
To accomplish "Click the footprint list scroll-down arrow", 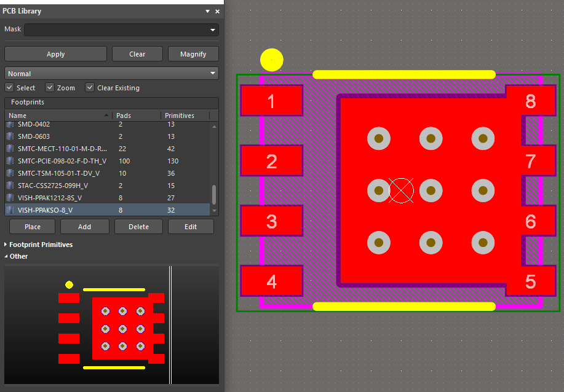I will click(215, 211).
